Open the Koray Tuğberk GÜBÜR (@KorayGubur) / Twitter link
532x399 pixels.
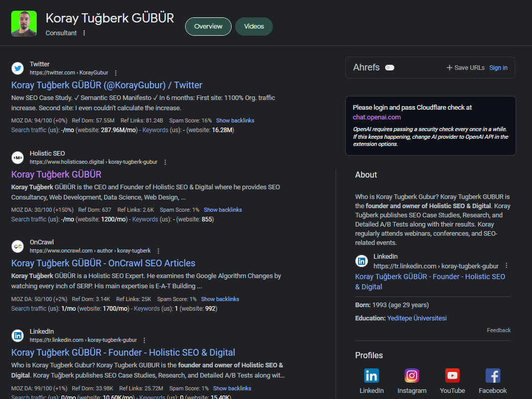tap(107, 85)
